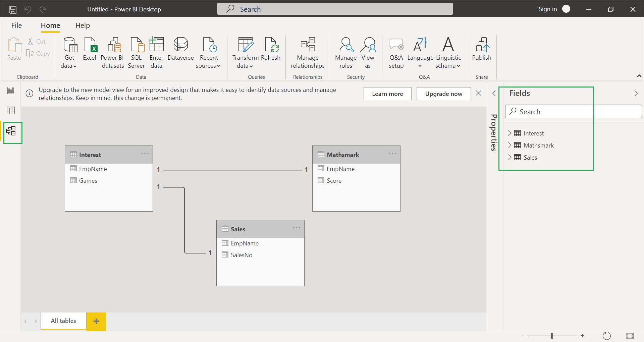
Task: Click the Transform data icon
Action: point(245,45)
